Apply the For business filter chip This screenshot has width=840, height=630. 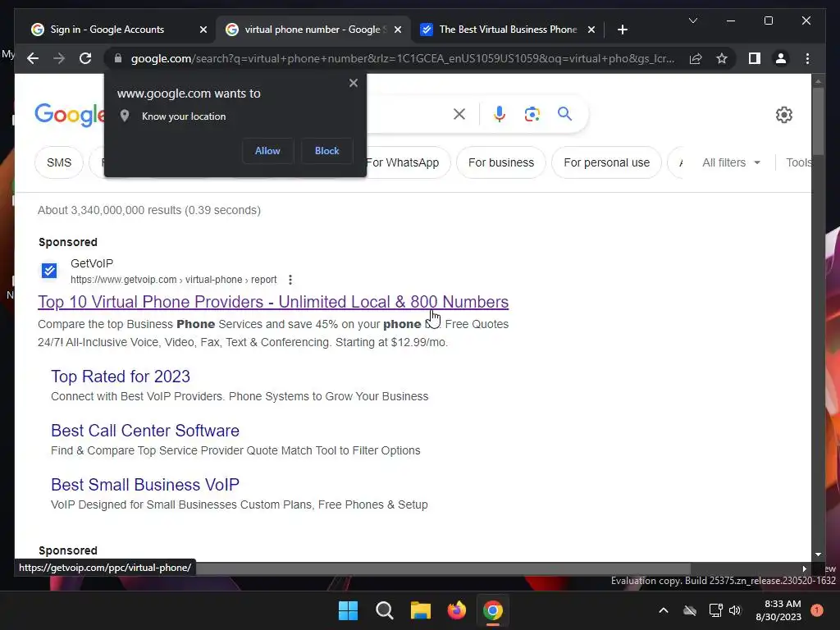tap(501, 162)
